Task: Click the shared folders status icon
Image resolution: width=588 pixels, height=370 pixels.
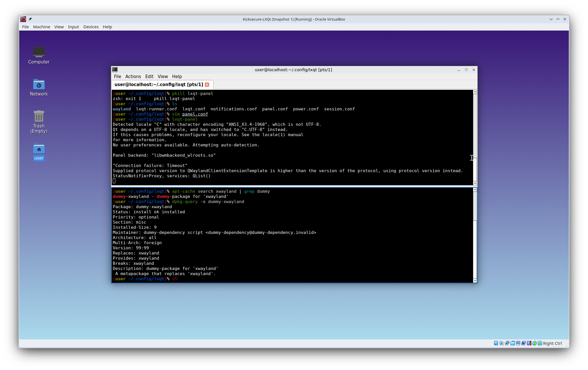Action: (512, 343)
